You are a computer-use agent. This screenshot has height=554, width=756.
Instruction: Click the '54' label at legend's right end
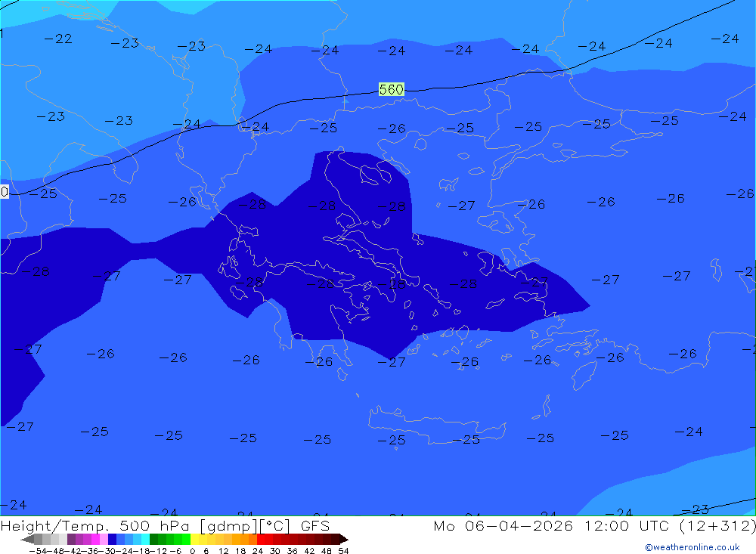coord(343,551)
